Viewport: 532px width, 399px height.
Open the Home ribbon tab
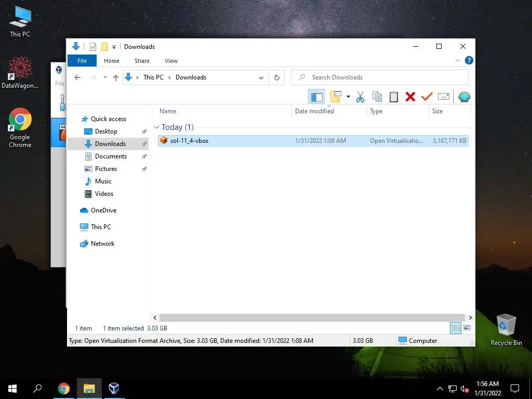[x=112, y=61]
